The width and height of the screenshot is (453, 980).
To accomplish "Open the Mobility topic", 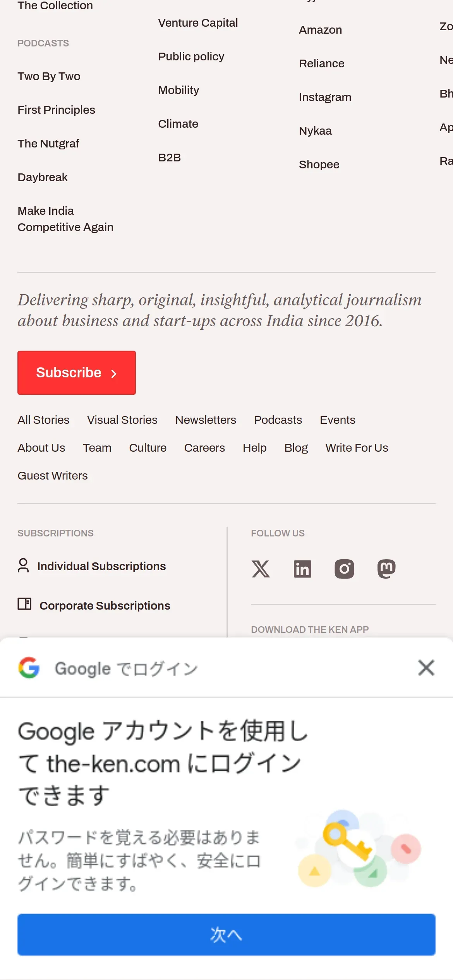I will [x=178, y=90].
